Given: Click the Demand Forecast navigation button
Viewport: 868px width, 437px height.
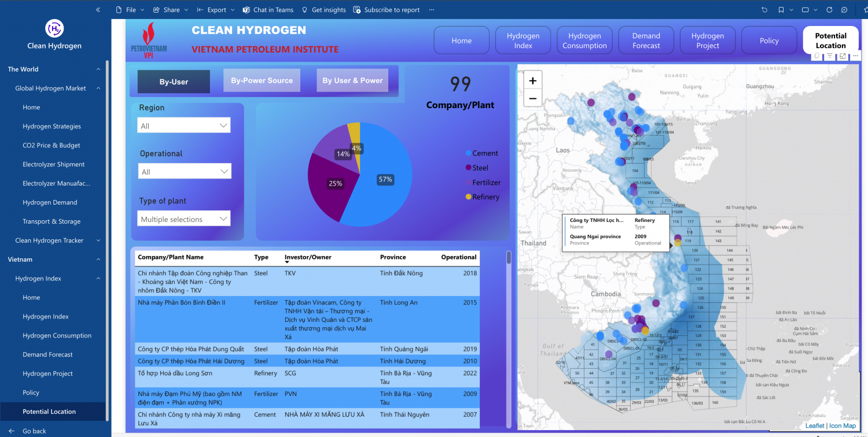Looking at the screenshot, I should 646,40.
